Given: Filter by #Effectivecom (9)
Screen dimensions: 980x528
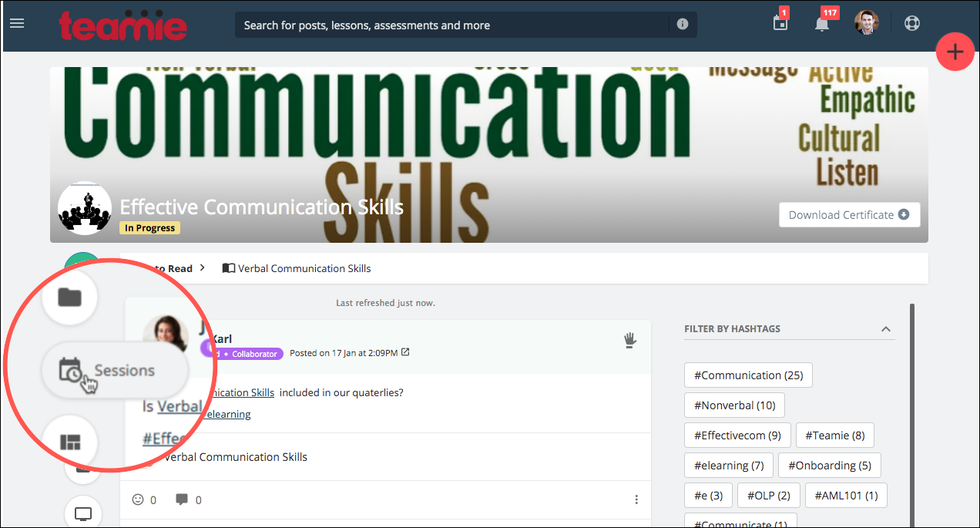Looking at the screenshot, I should coord(737,436).
